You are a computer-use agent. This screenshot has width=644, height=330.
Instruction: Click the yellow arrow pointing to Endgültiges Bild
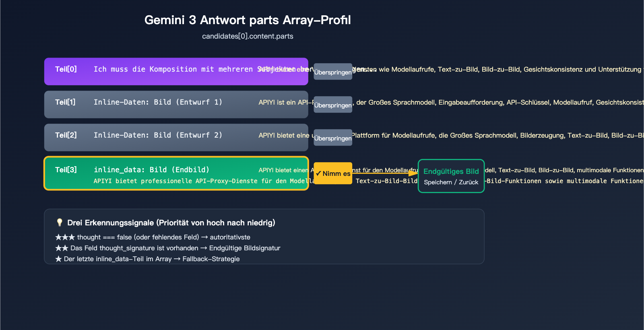click(x=413, y=173)
